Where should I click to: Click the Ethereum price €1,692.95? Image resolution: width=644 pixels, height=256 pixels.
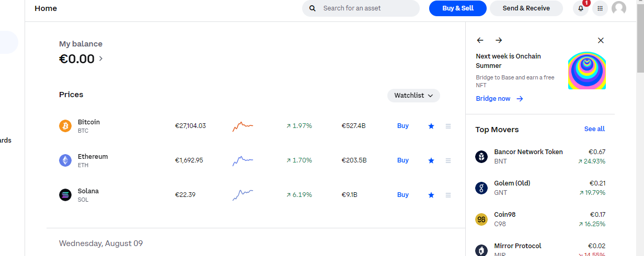(x=189, y=160)
